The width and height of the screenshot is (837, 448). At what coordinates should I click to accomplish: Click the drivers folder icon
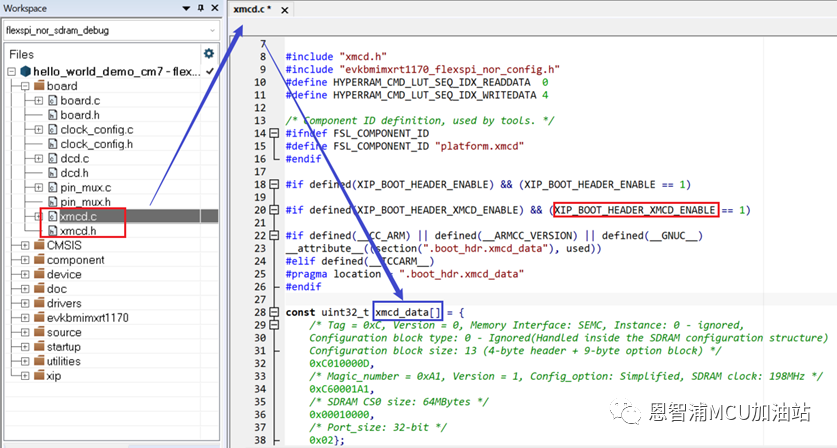(x=39, y=303)
